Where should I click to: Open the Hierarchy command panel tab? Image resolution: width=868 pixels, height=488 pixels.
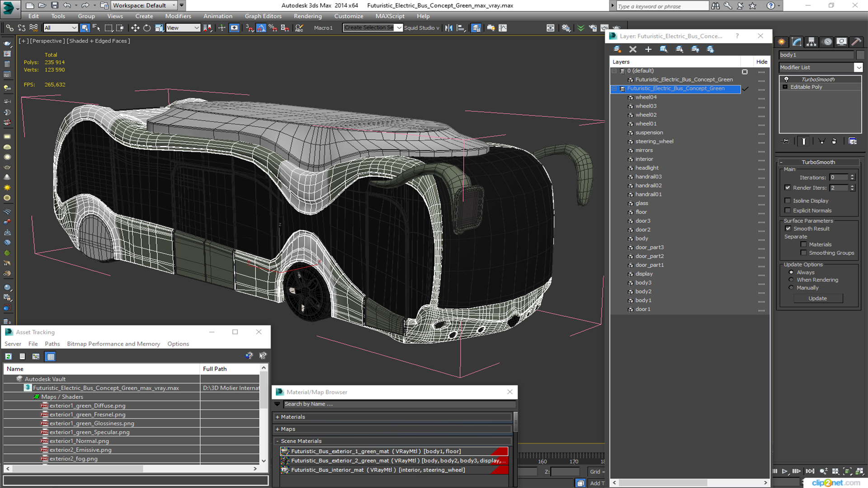[811, 42]
